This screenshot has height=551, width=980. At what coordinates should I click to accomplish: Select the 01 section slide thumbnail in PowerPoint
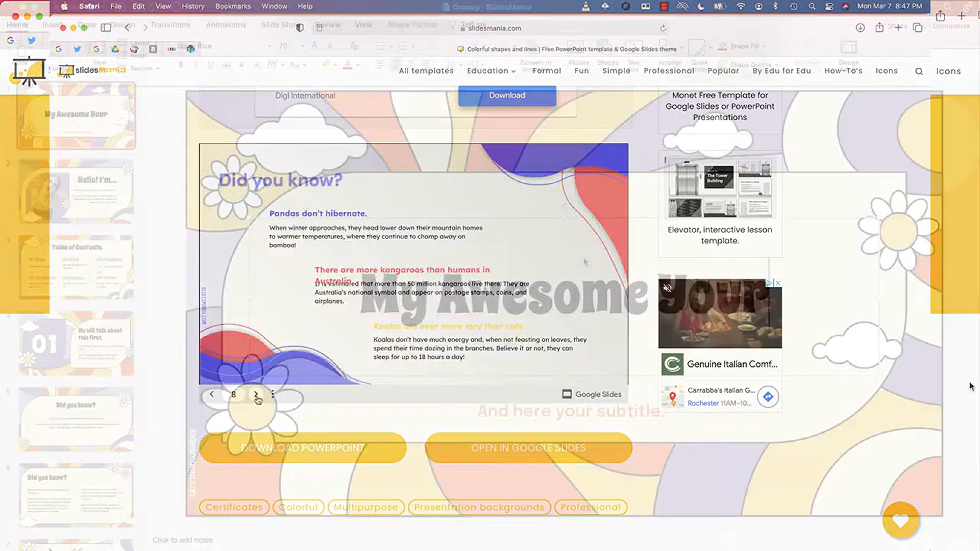pyautogui.click(x=77, y=343)
